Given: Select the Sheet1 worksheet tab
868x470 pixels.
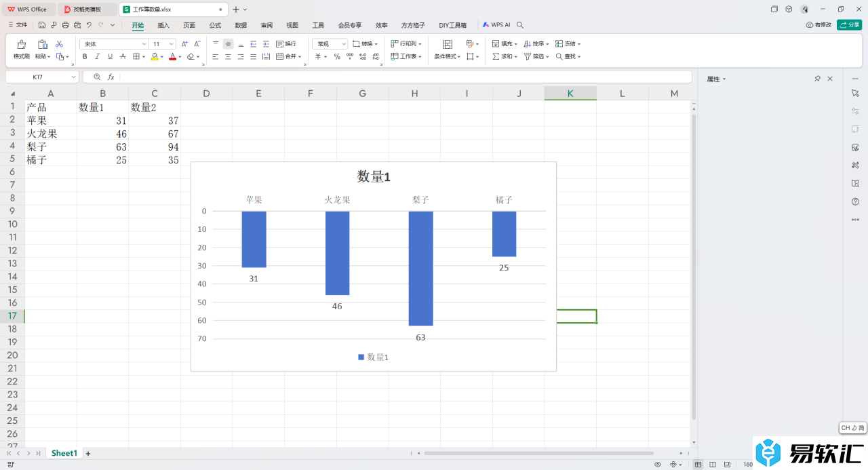Looking at the screenshot, I should tap(64, 453).
